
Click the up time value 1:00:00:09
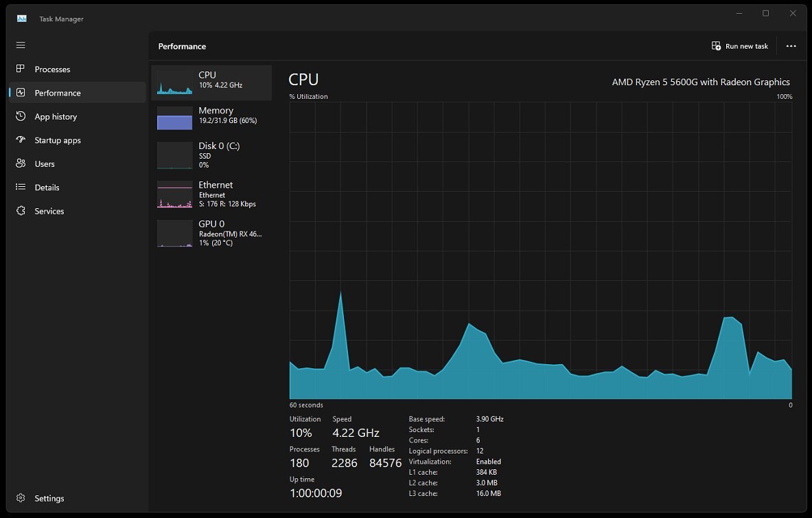316,493
